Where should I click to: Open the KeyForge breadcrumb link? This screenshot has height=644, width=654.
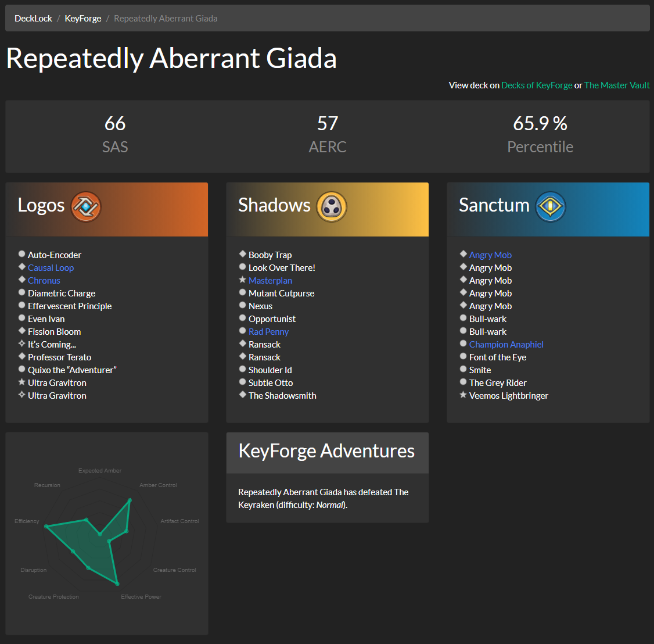[x=83, y=19]
